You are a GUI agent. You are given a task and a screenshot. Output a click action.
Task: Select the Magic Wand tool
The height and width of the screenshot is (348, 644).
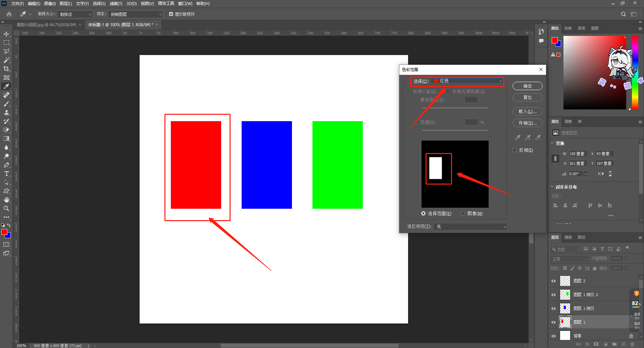click(x=6, y=60)
